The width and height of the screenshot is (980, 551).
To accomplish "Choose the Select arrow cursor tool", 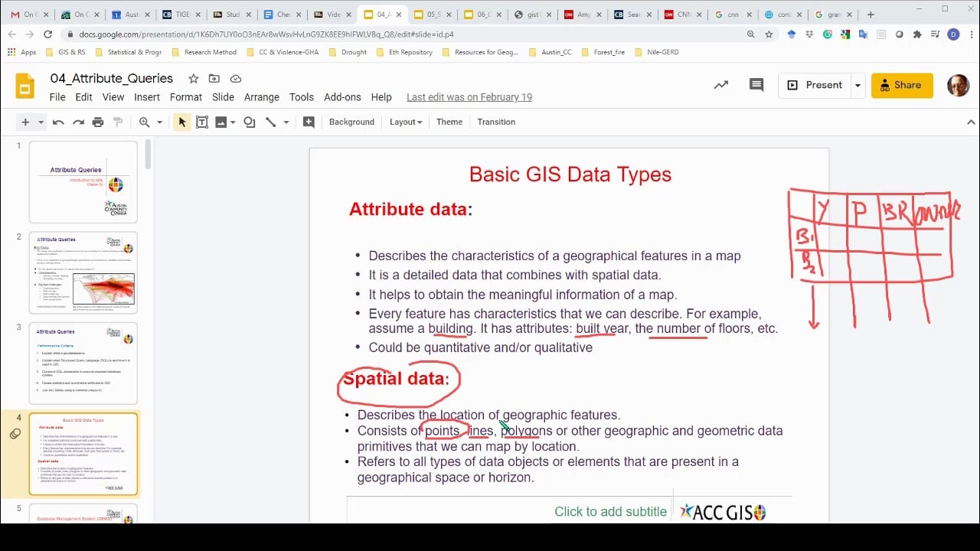I will click(x=182, y=122).
